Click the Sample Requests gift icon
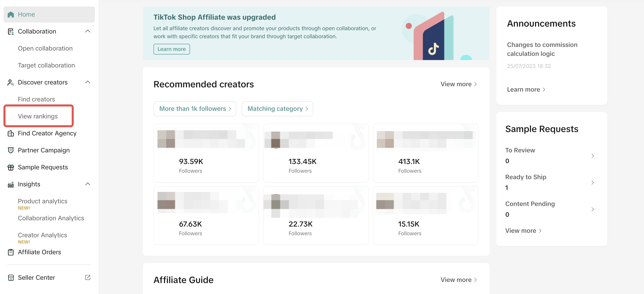The width and height of the screenshot is (644, 294). point(11,167)
